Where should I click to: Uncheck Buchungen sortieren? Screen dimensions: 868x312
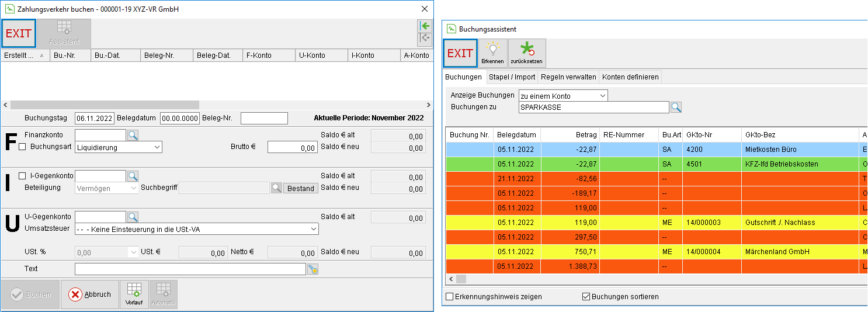(586, 297)
